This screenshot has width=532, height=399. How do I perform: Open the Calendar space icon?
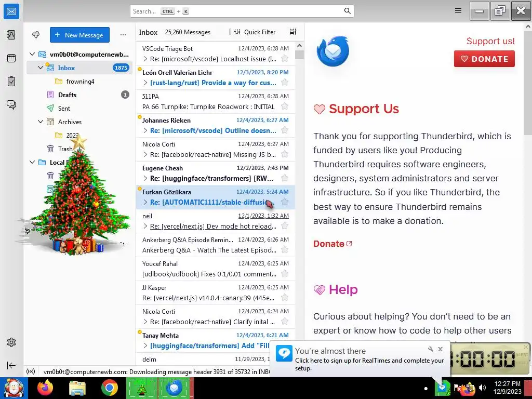coord(11,58)
